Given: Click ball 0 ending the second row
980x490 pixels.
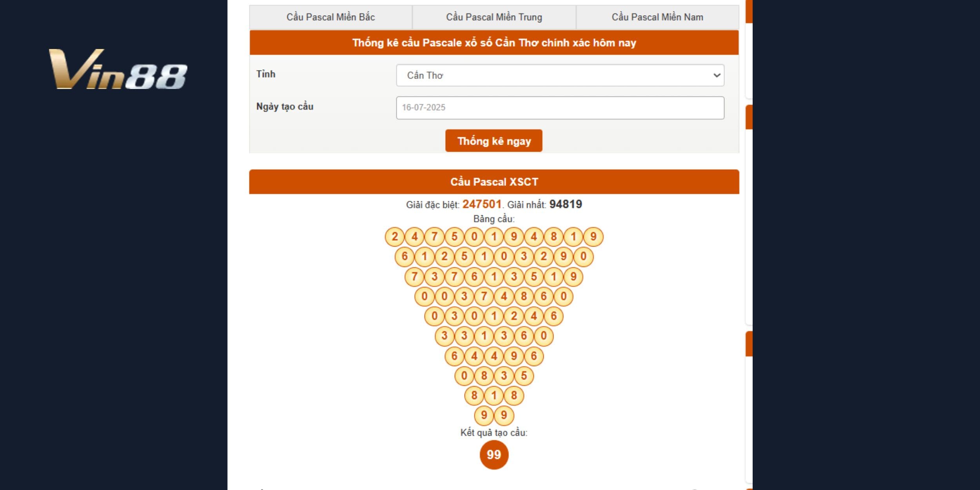Looking at the screenshot, I should click(583, 256).
